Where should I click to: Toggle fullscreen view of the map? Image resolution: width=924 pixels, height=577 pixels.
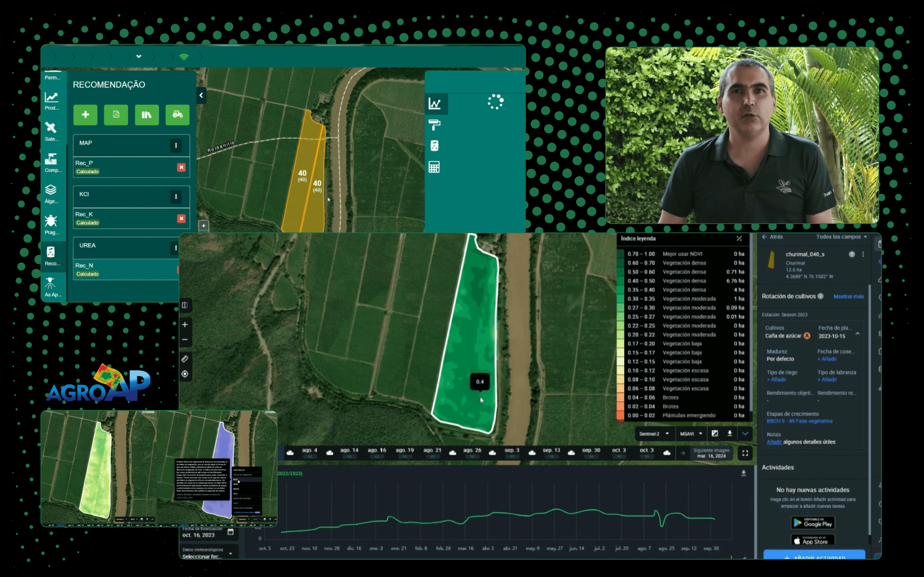tap(745, 453)
